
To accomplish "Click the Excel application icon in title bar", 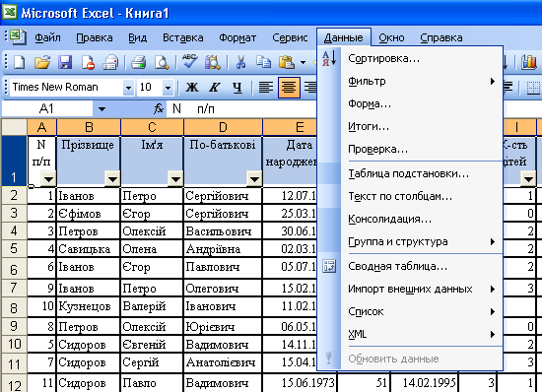I will (x=10, y=12).
